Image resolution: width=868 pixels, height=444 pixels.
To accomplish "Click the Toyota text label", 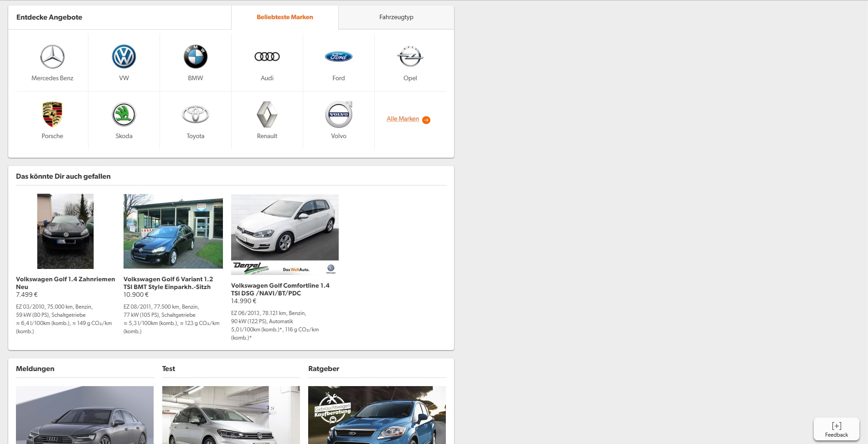I will 196,136.
